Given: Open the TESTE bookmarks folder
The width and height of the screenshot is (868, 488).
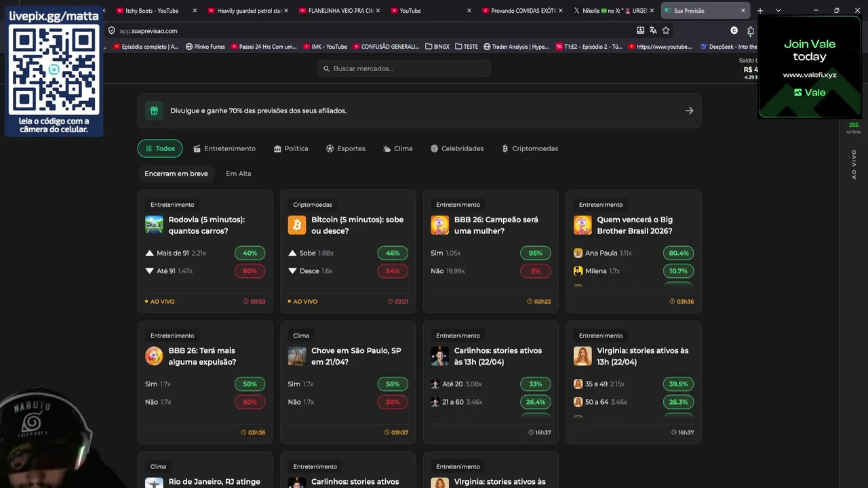Looking at the screenshot, I should tap(467, 47).
